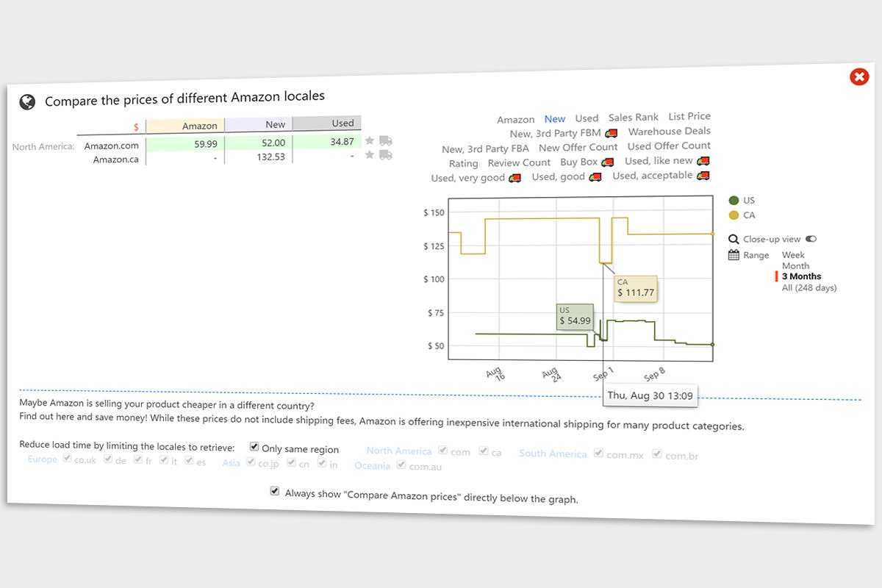Screen dimensions: 882x588
Task: Click the Amazon.com row label
Action: tap(111, 146)
